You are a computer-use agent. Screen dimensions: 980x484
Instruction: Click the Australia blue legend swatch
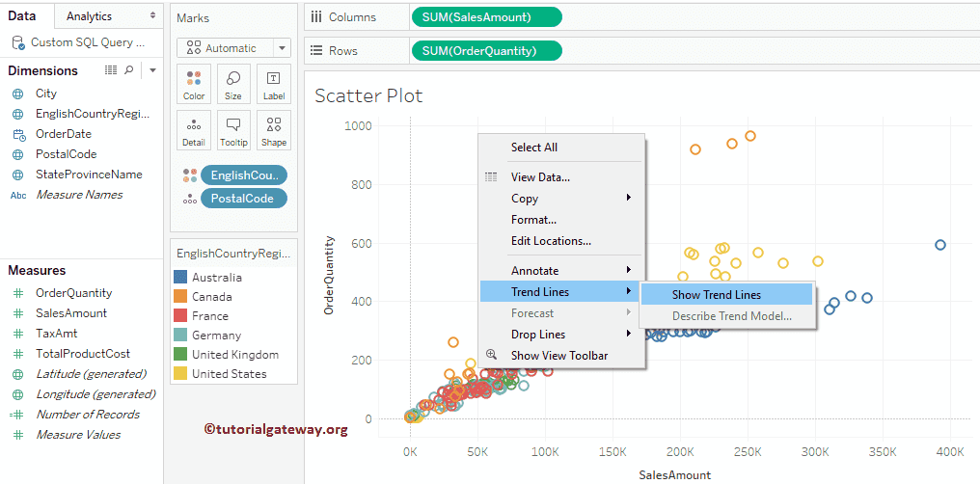[x=180, y=278]
